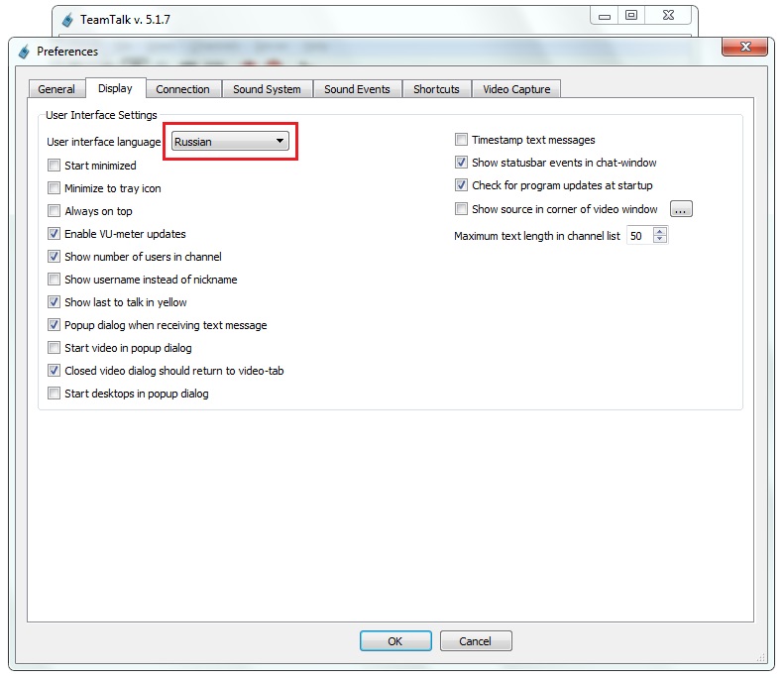Click the ellipsis button beside video source option
784x678 pixels.
(681, 209)
